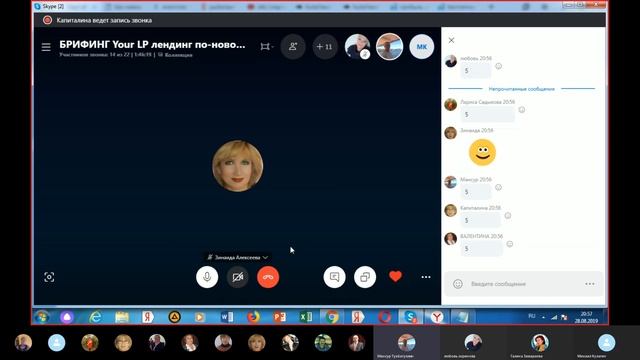The width and height of the screenshot is (640, 360).
Task: Select Мансур's video thumbnail in bottom strip
Action: point(407,343)
